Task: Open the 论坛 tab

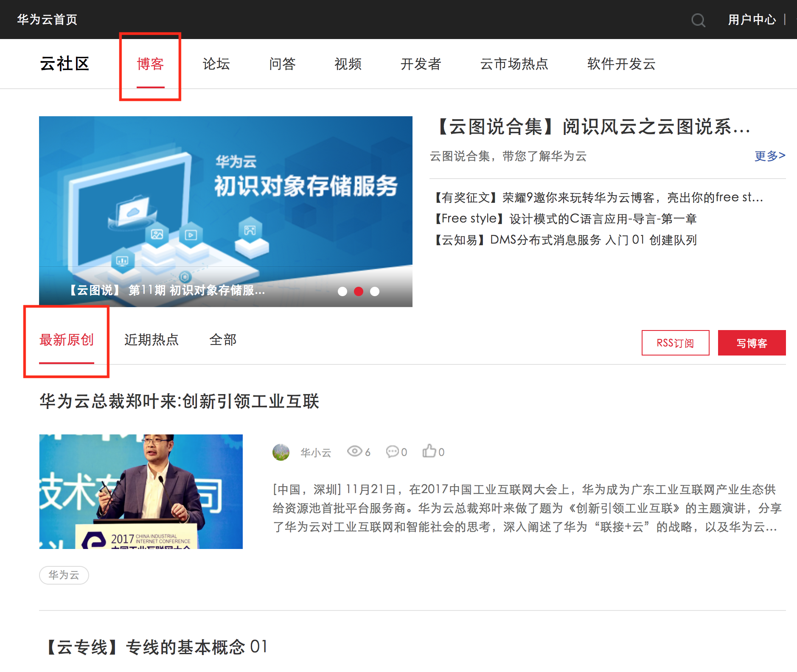Action: tap(216, 64)
